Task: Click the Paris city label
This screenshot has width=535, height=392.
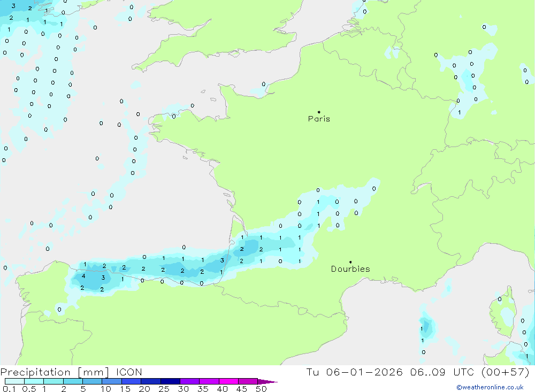Action: coord(319,119)
